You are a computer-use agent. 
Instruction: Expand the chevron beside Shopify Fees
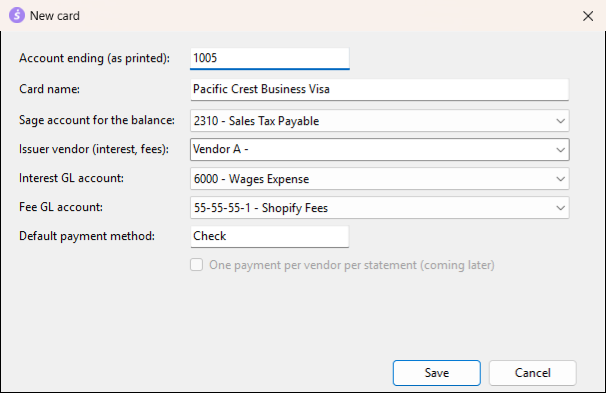tap(560, 208)
